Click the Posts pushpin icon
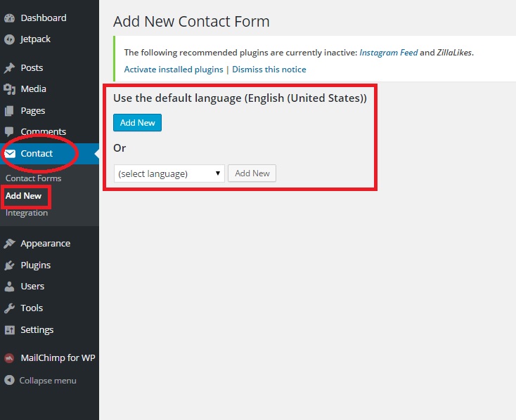The width and height of the screenshot is (516, 420). 10,67
